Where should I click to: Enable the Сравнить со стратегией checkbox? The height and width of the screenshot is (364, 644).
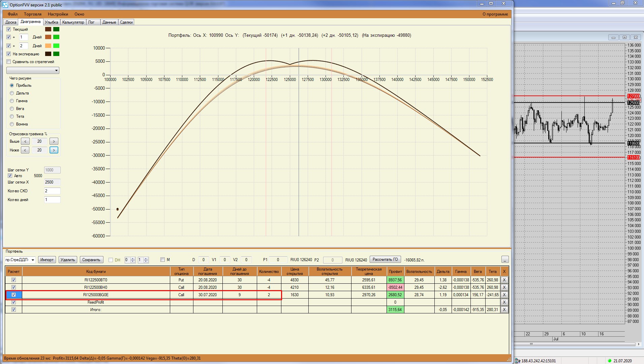pos(9,62)
